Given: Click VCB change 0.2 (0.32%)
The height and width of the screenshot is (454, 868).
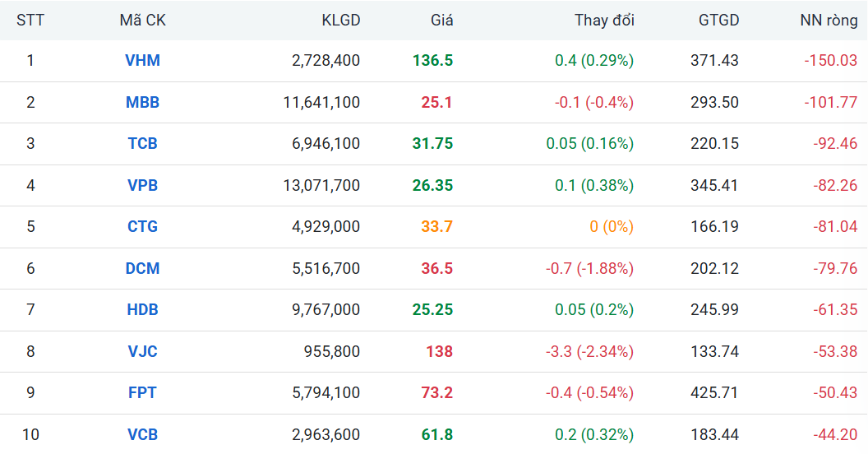Looking at the screenshot, I should pyautogui.click(x=594, y=434).
